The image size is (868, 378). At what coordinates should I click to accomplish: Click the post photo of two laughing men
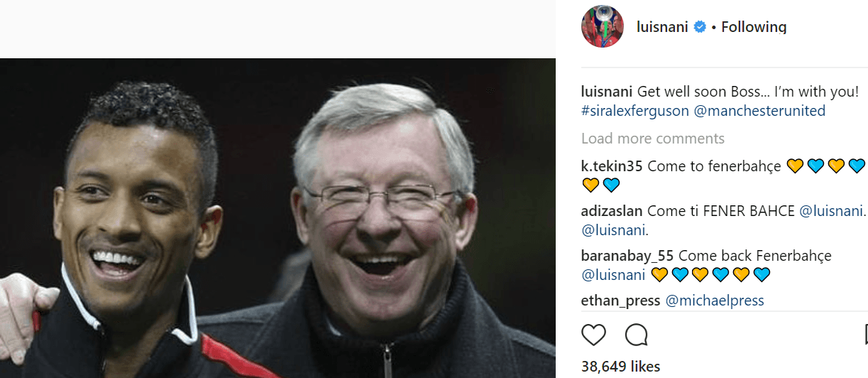(x=278, y=218)
